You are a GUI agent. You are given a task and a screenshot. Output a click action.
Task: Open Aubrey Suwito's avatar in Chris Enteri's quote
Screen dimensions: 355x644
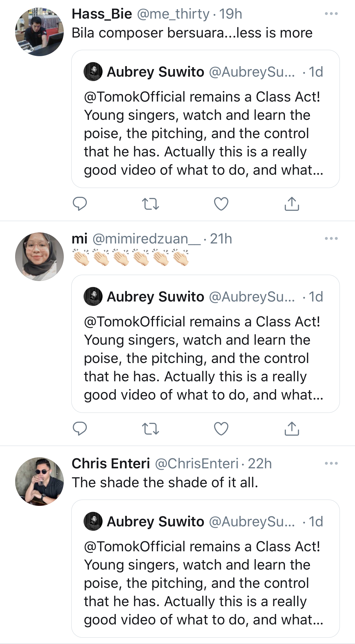[93, 522]
